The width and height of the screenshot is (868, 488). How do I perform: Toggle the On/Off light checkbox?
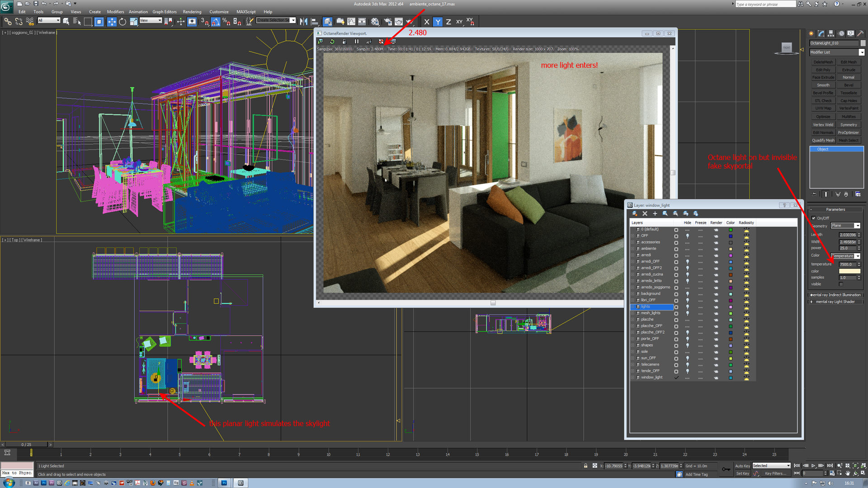click(x=814, y=218)
